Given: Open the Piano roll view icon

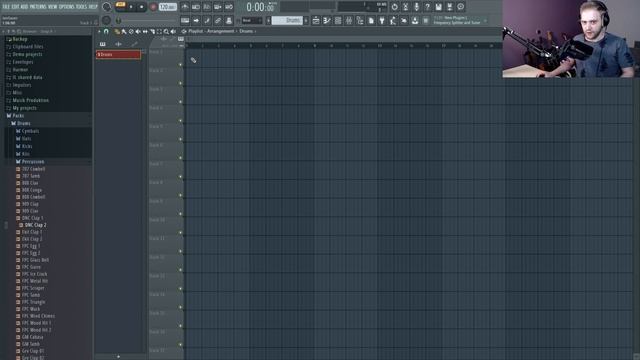Looking at the screenshot, I should (x=327, y=20).
